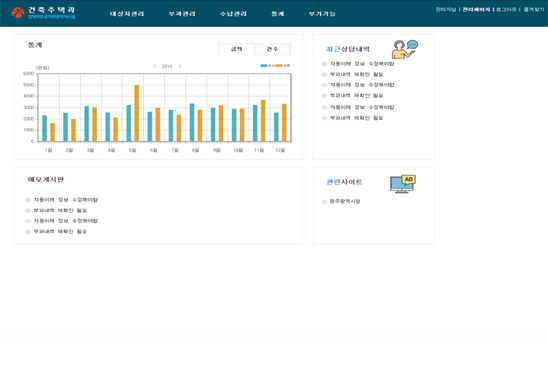548x385 pixels.
Task: Open the 수납관리 menu
Action: tap(233, 14)
